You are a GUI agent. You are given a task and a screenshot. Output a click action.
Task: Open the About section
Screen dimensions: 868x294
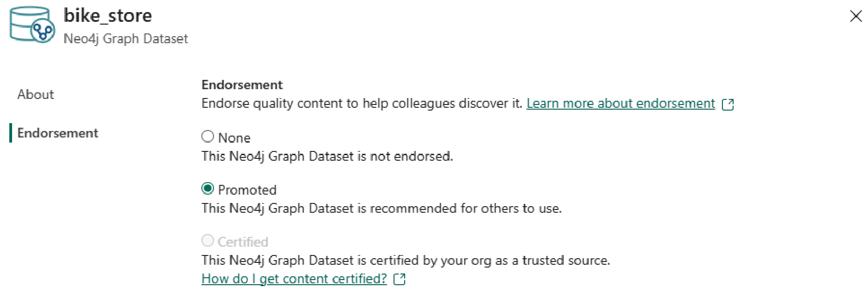tap(35, 94)
